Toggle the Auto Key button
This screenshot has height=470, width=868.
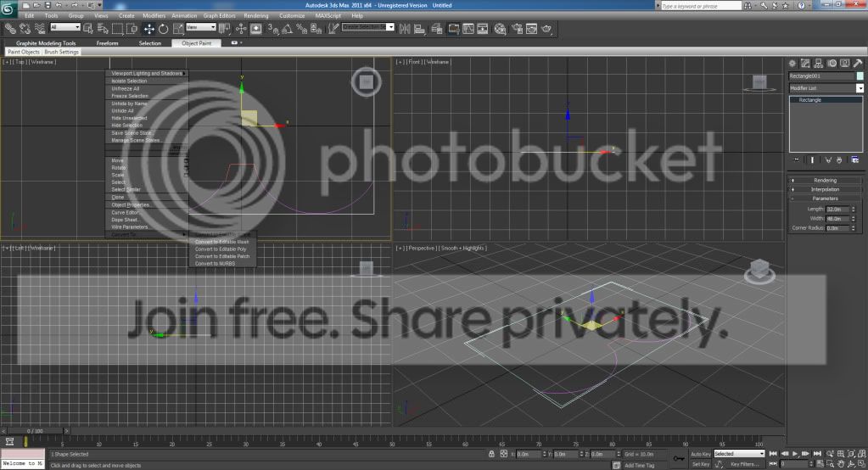(700, 454)
